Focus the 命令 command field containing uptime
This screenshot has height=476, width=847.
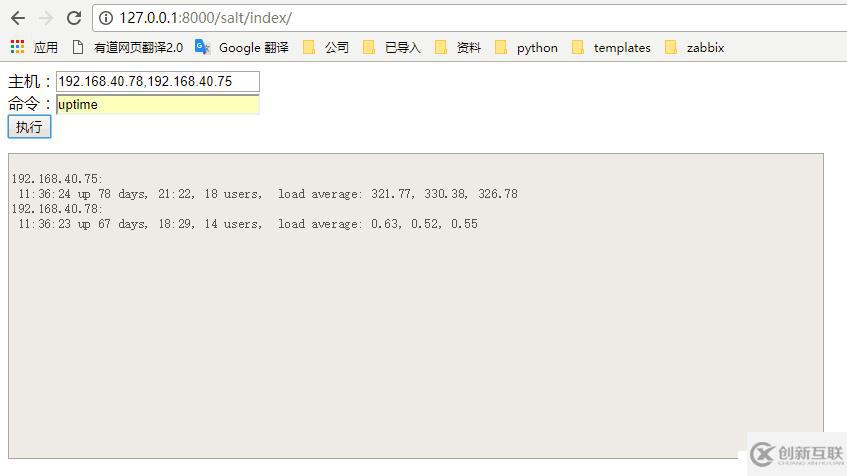(x=158, y=104)
